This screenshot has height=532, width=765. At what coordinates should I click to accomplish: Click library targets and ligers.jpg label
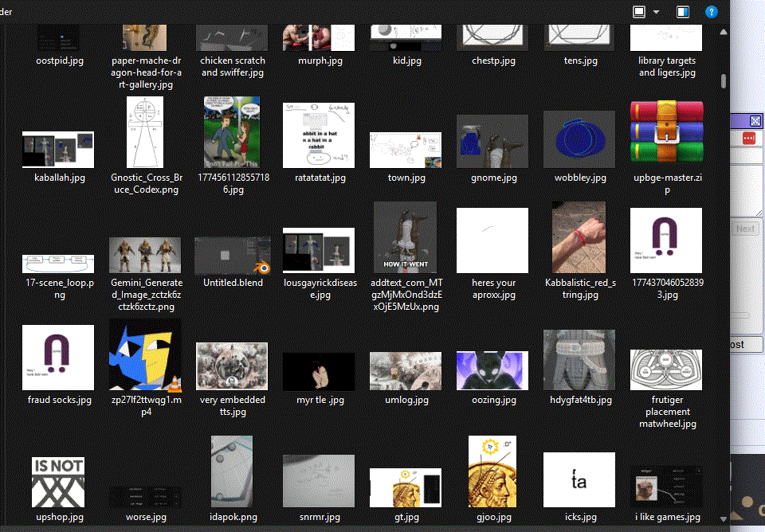point(667,66)
